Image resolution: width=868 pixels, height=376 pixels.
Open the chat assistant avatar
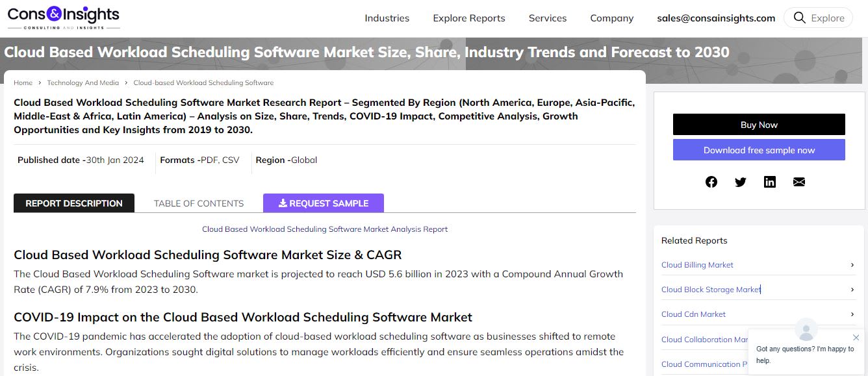[x=806, y=330]
